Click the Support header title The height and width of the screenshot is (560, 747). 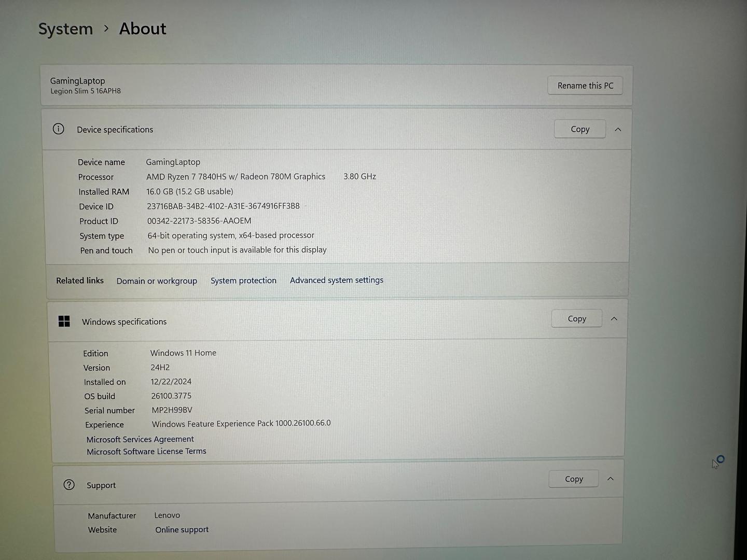pos(101,485)
